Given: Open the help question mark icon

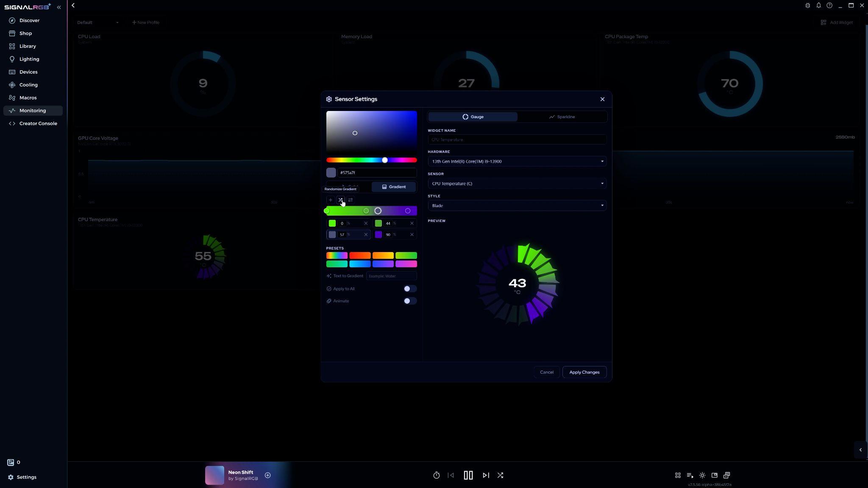Looking at the screenshot, I should coord(829,6).
